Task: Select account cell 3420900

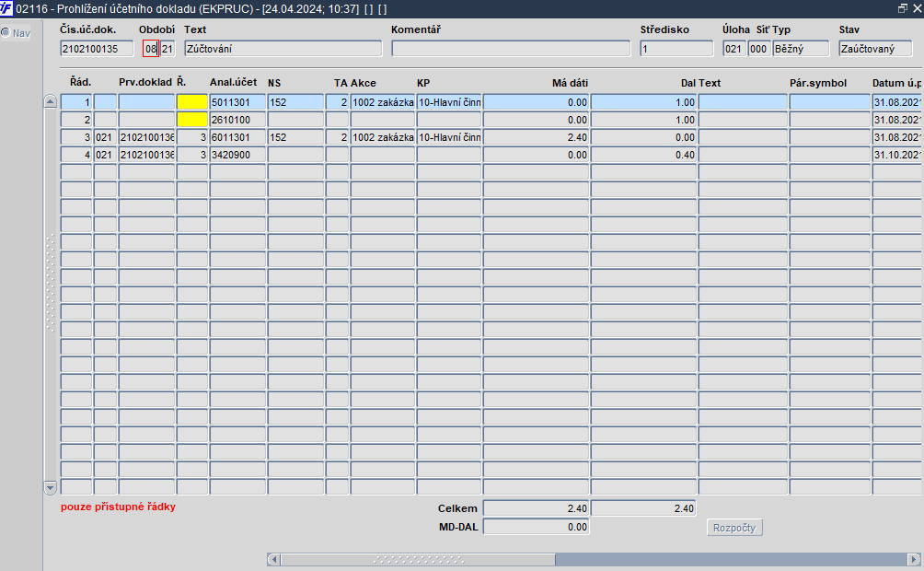Action: (237, 155)
